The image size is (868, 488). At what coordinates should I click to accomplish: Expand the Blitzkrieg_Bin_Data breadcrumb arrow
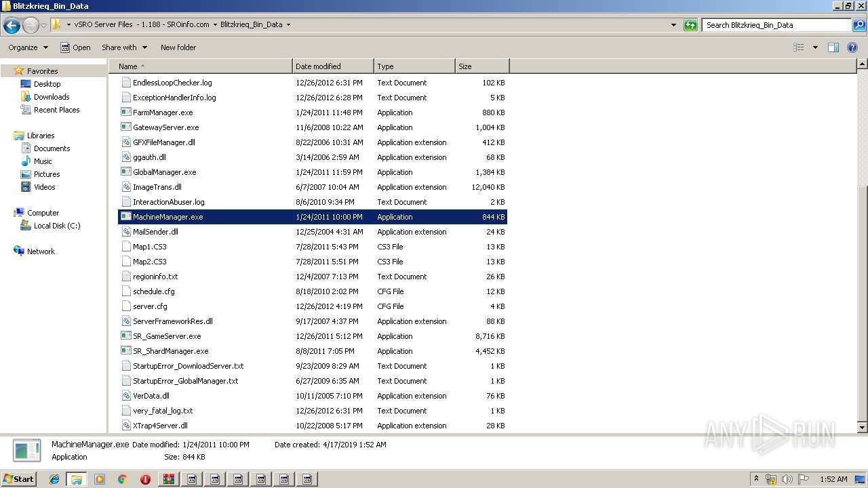point(288,25)
